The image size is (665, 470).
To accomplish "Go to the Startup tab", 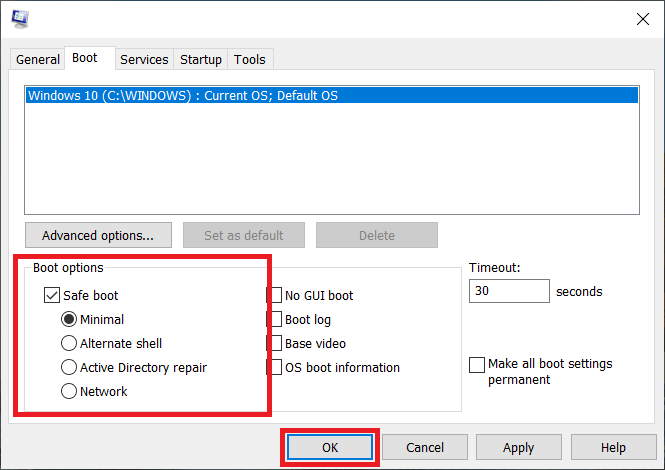I will coord(201,59).
